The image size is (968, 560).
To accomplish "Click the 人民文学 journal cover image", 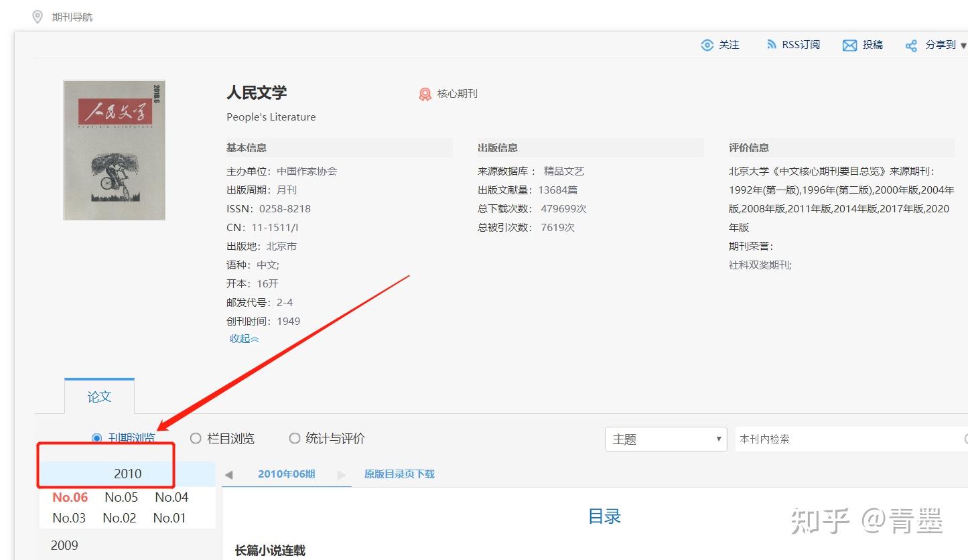I will tap(113, 149).
